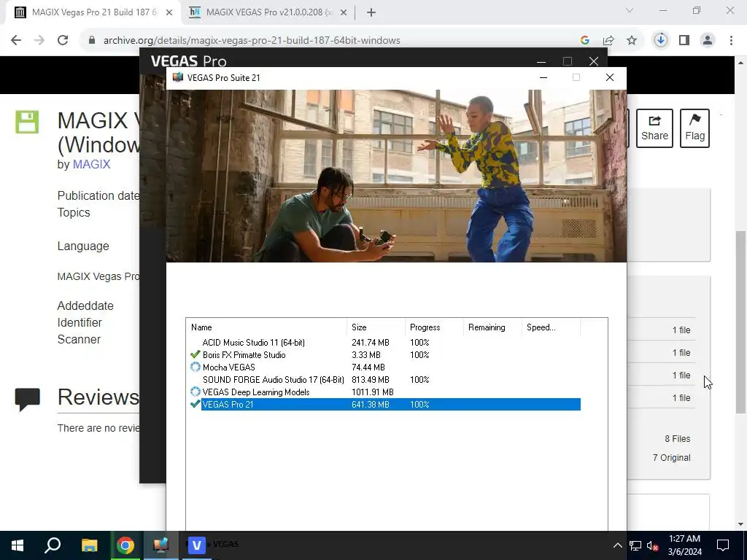747x560 pixels.
Task: Bookmark this page with the star icon
Action: 632,41
